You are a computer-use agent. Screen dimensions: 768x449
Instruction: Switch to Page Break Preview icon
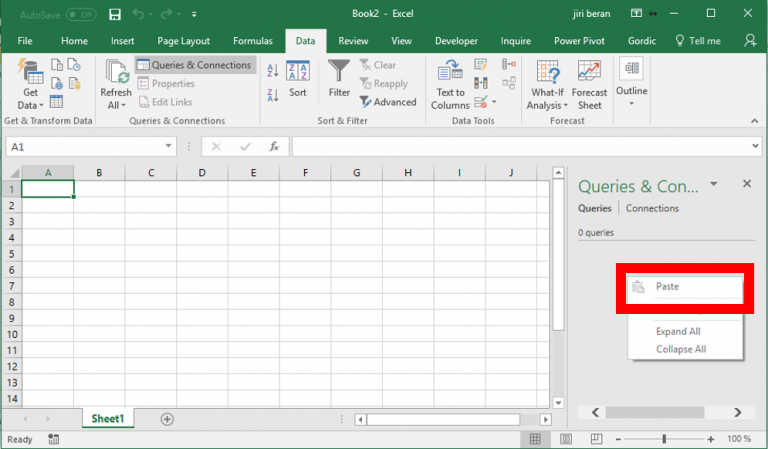(x=596, y=439)
